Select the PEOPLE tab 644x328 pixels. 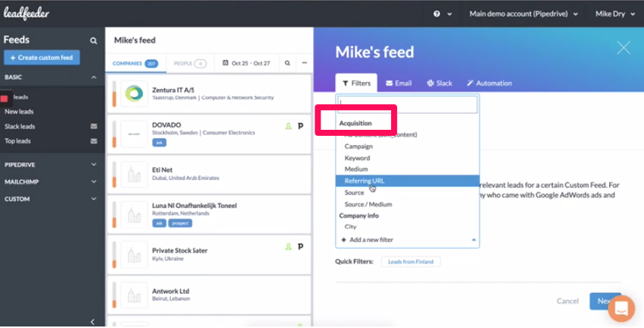190,63
